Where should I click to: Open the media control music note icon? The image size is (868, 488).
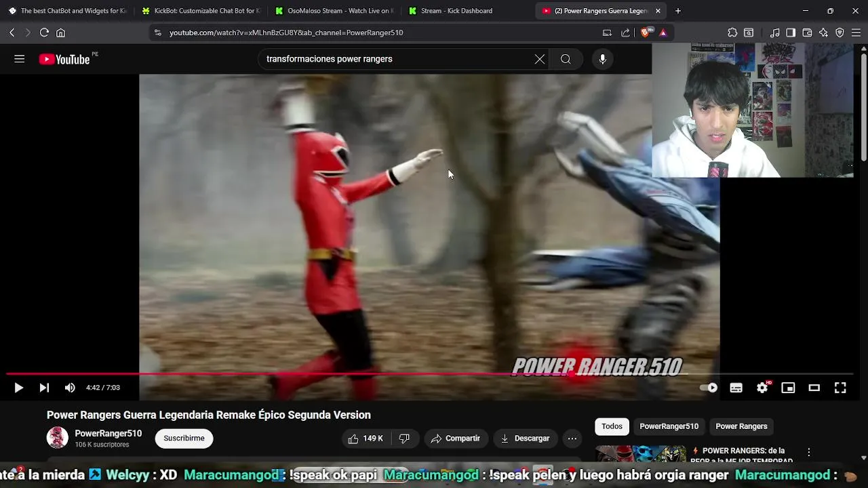774,33
